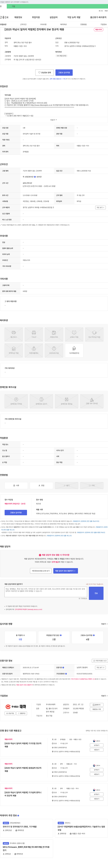Click info icon beside 인증기관

point(63,668)
